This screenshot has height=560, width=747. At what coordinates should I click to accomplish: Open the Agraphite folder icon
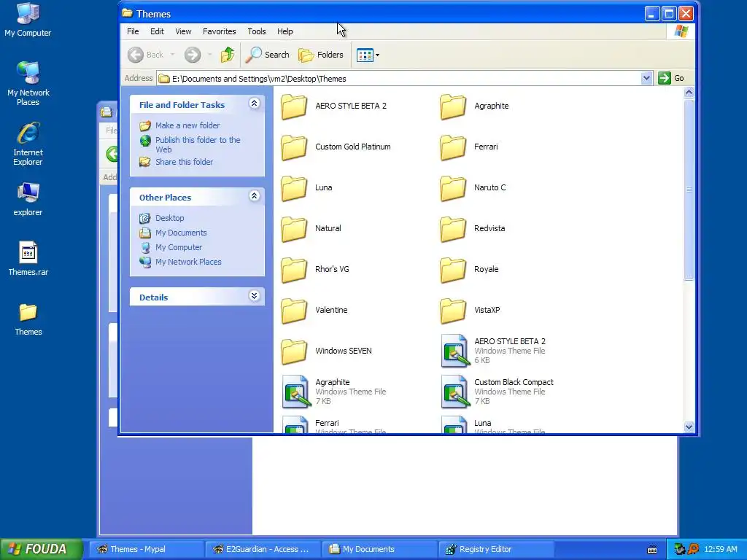pyautogui.click(x=452, y=106)
